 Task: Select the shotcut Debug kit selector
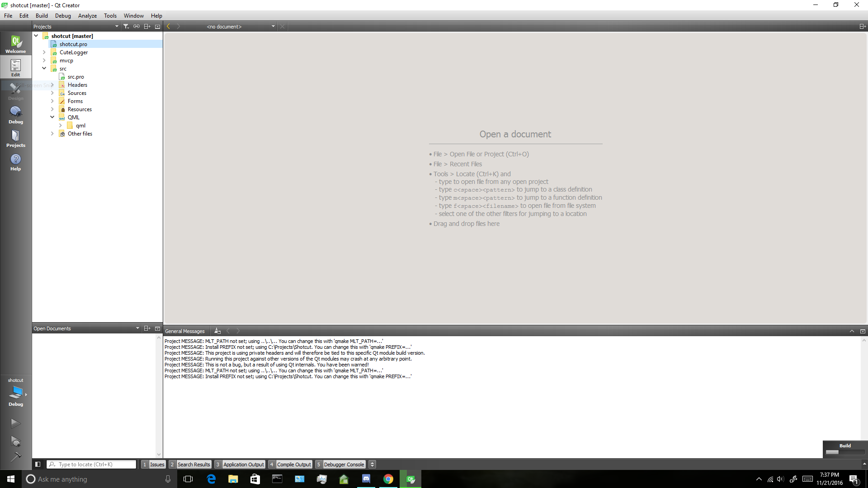click(x=15, y=392)
